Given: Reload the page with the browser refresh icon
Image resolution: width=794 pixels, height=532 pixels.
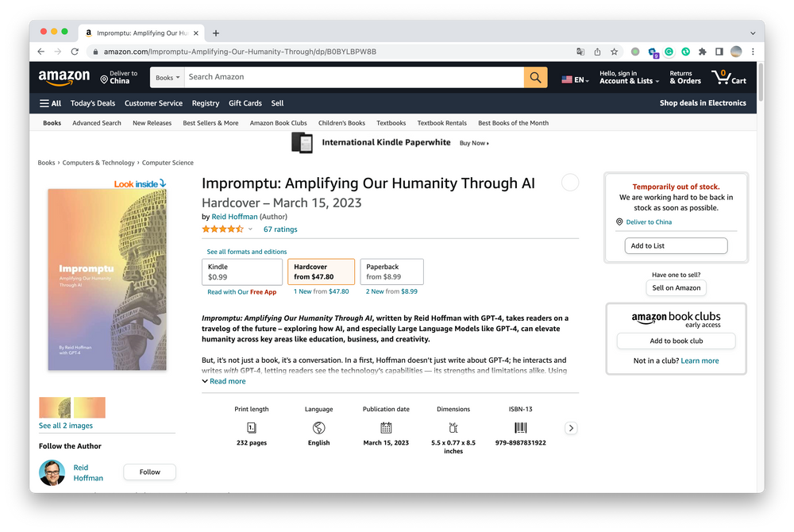Looking at the screenshot, I should [75, 52].
